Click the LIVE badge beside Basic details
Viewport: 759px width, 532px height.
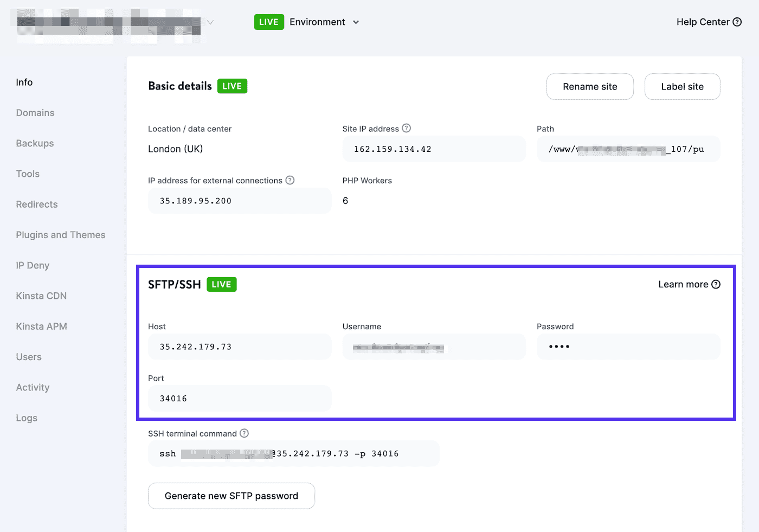click(232, 86)
